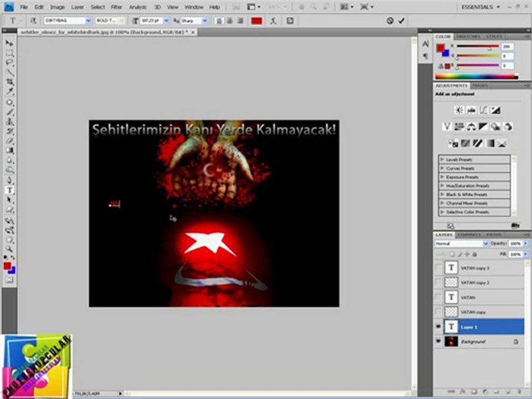Open the anti-aliasing Sharp dropdown

click(204, 21)
